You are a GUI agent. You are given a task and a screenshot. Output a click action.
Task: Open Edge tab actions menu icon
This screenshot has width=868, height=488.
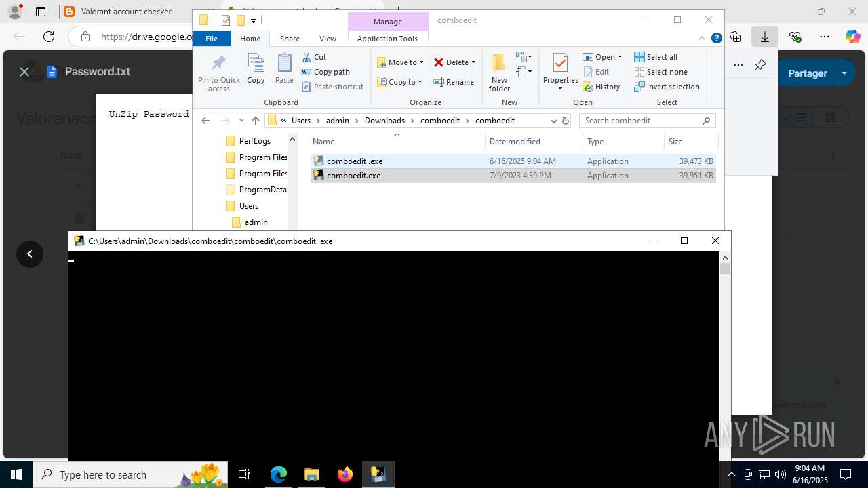(41, 12)
